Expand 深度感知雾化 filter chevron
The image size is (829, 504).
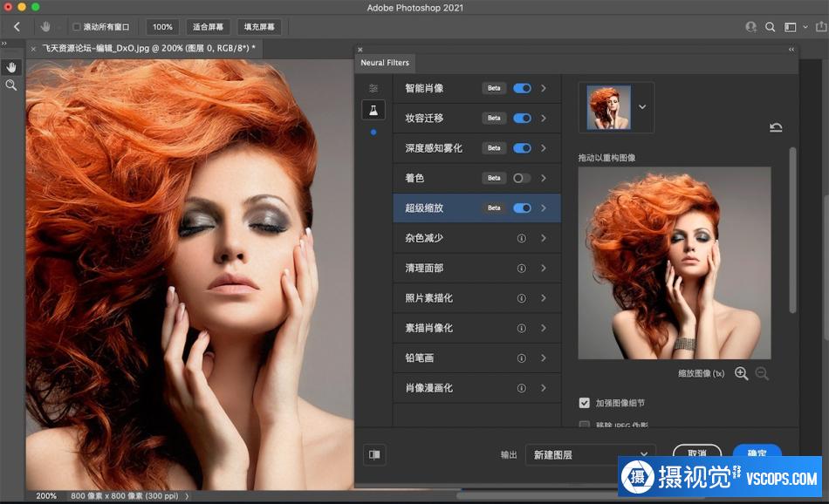point(544,148)
